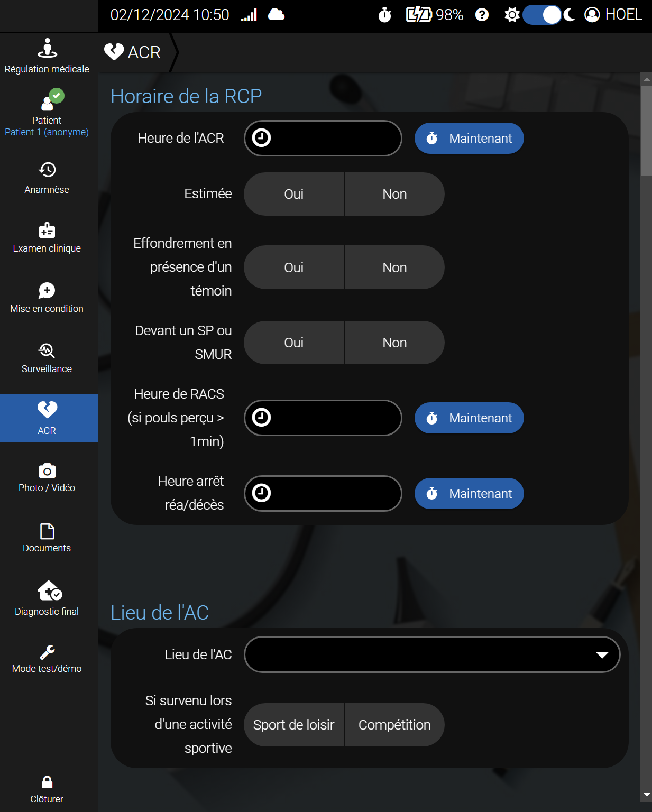
Task: Set Heure de RACS to Maintenant
Action: (469, 418)
